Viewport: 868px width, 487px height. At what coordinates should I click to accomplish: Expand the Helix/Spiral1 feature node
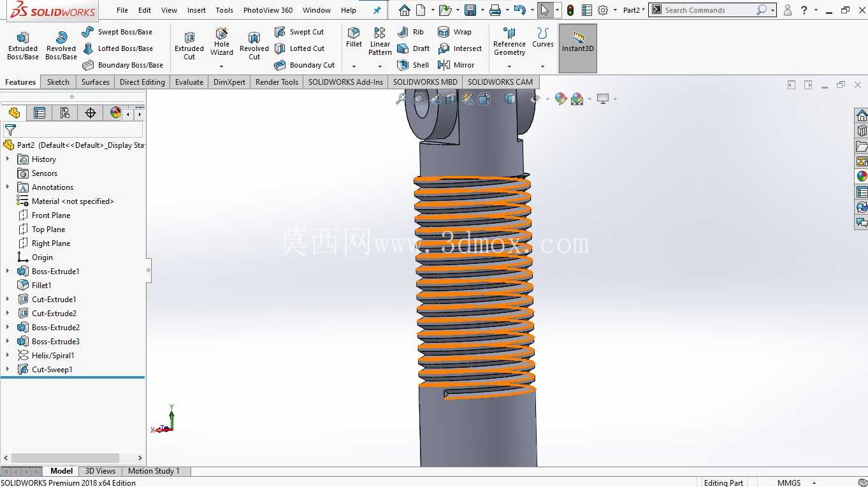pos(8,356)
